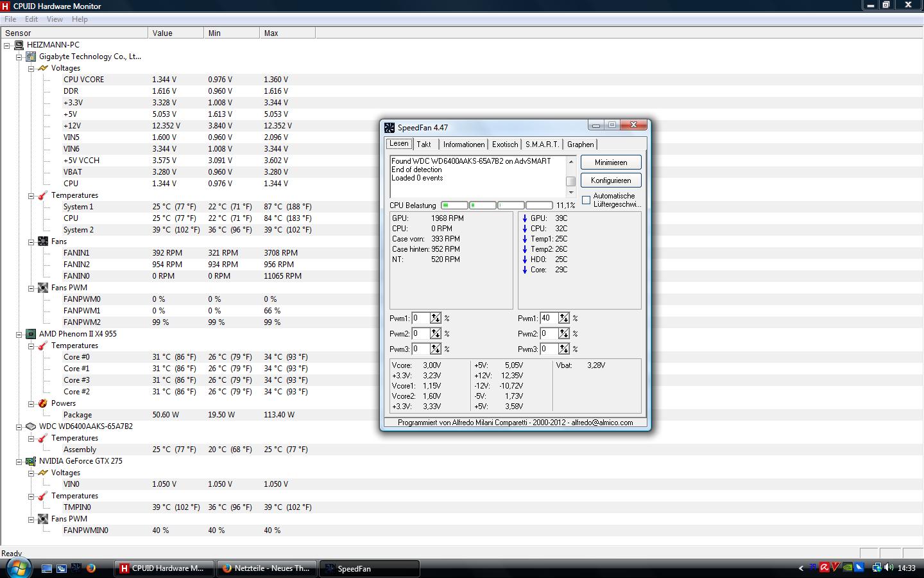Click the first CPU Belastung usage bar
Screen dimensions: 924x578
pos(454,206)
